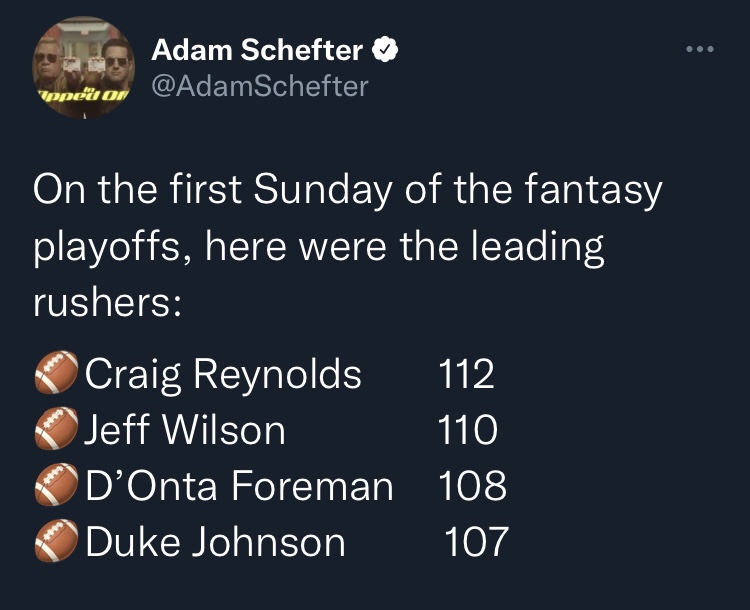750x610 pixels.
Task: Click the football emoji beside D'Onta Foreman
Action: point(56,487)
